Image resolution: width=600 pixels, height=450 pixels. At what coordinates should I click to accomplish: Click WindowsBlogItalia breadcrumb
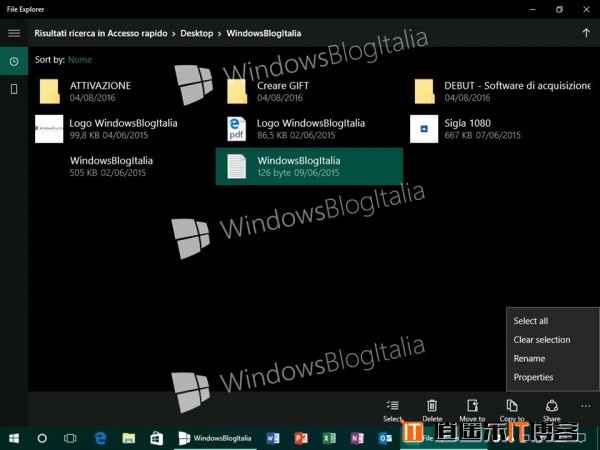click(x=264, y=33)
